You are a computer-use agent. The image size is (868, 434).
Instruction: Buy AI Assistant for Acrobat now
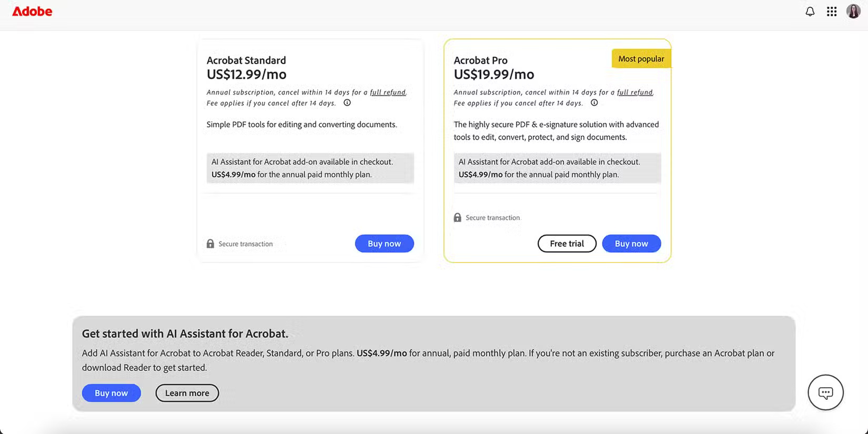pos(111,392)
